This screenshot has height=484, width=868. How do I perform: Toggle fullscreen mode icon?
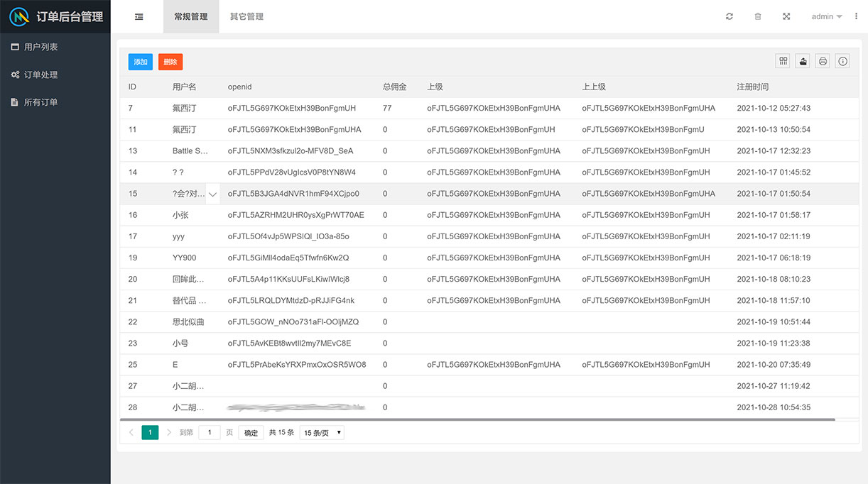point(786,16)
